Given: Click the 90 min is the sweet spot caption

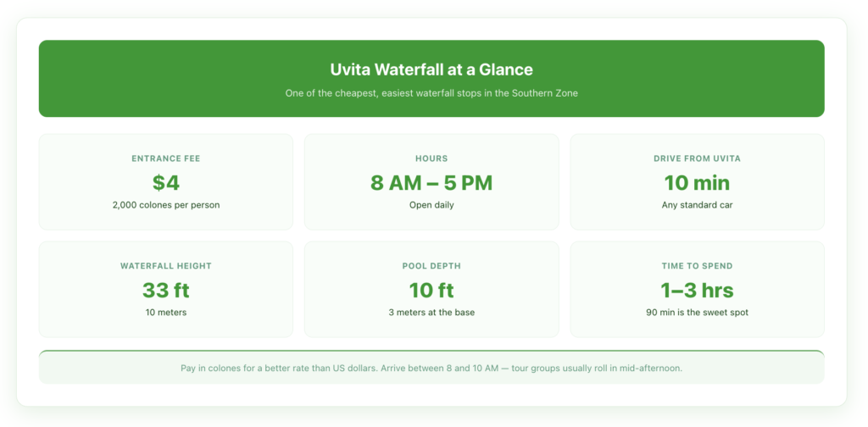Looking at the screenshot, I should [697, 313].
